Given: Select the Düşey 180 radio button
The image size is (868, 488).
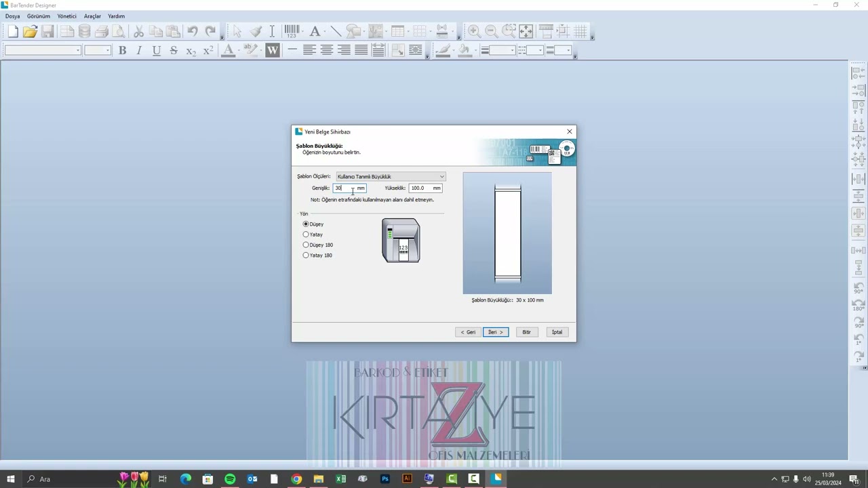Looking at the screenshot, I should coord(306,245).
